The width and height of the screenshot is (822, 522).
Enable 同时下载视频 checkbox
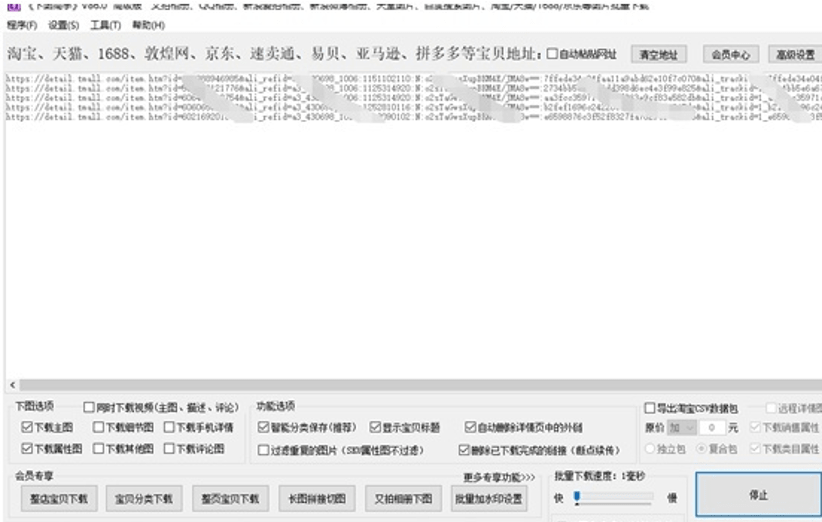coord(89,407)
